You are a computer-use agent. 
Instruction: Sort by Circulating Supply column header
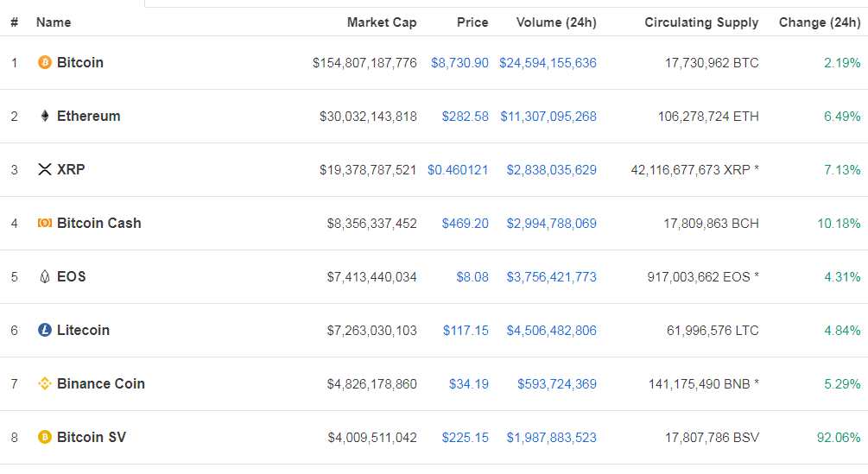(701, 22)
